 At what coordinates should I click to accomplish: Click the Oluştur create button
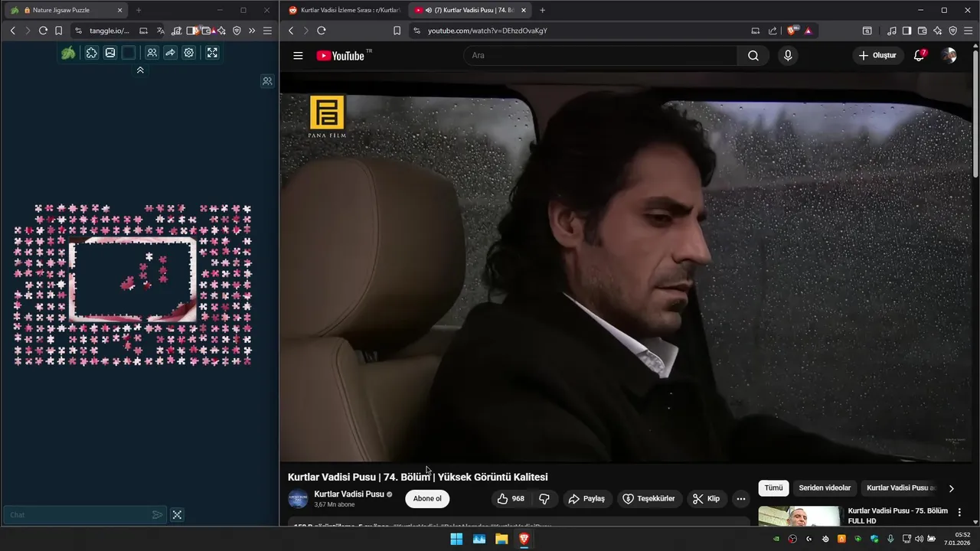pos(877,55)
